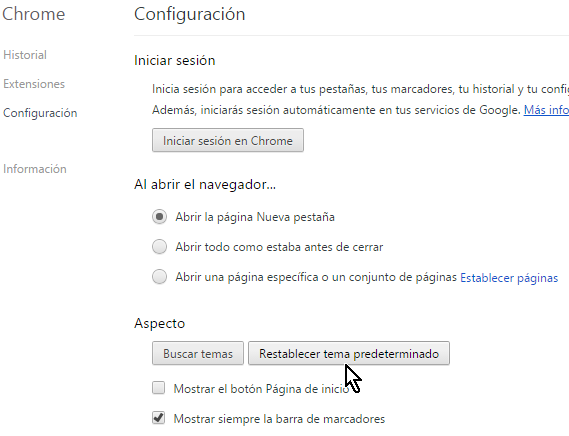Select Configuración in the left sidebar
The image size is (569, 436).
[40, 113]
